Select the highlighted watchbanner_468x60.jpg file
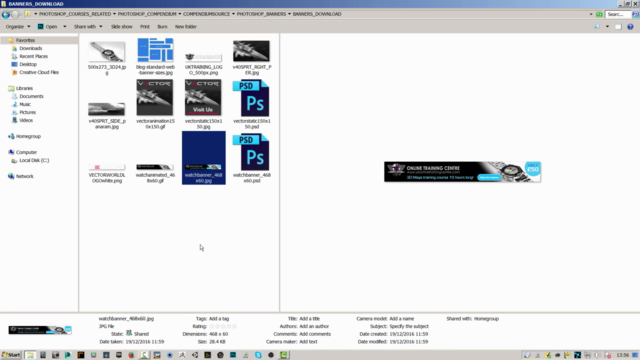This screenshot has height=360, width=640. pos(203,158)
